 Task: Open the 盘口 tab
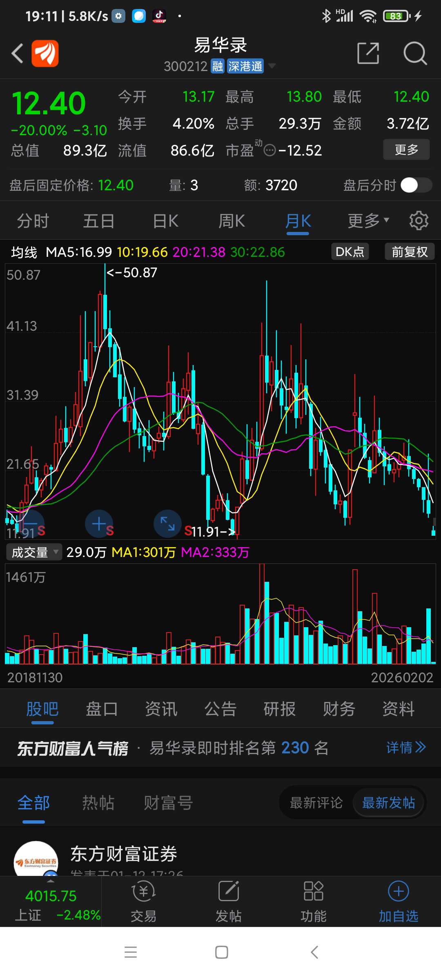point(102,709)
